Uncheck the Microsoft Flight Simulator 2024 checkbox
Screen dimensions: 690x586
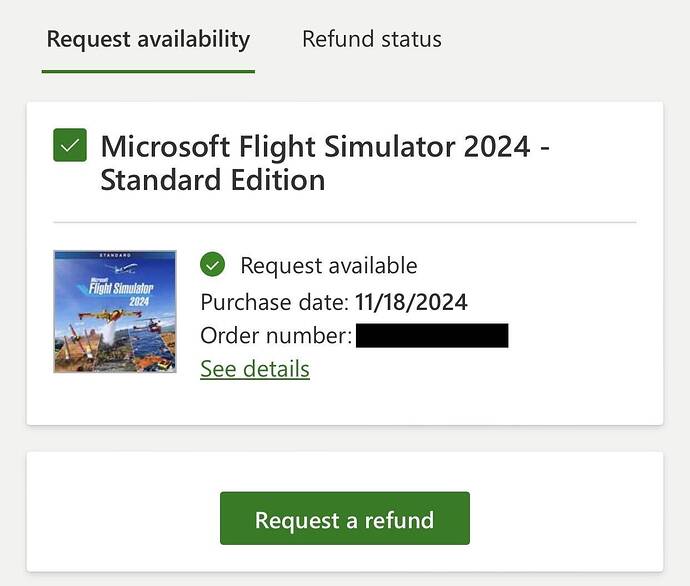70,145
